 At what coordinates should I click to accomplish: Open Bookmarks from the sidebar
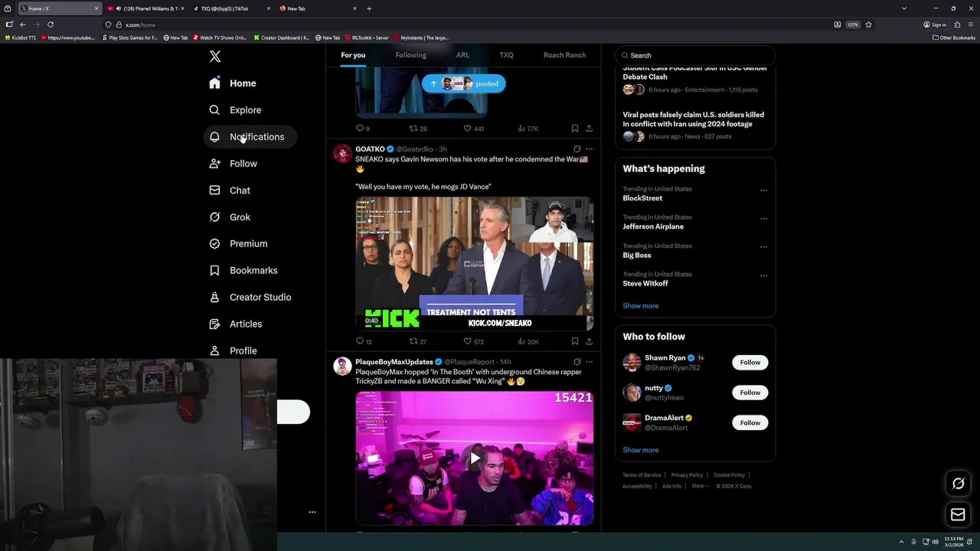pos(243,271)
